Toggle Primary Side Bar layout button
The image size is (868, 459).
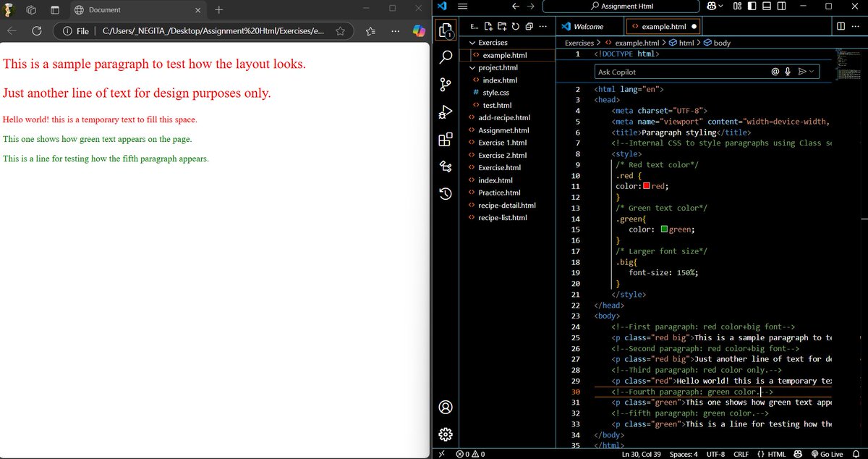click(752, 7)
